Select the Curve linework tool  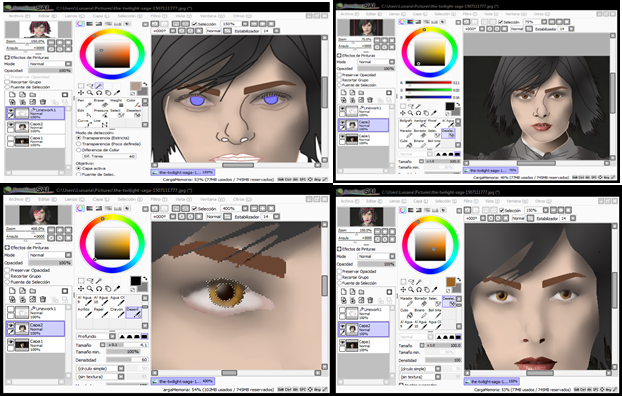(x=83, y=123)
